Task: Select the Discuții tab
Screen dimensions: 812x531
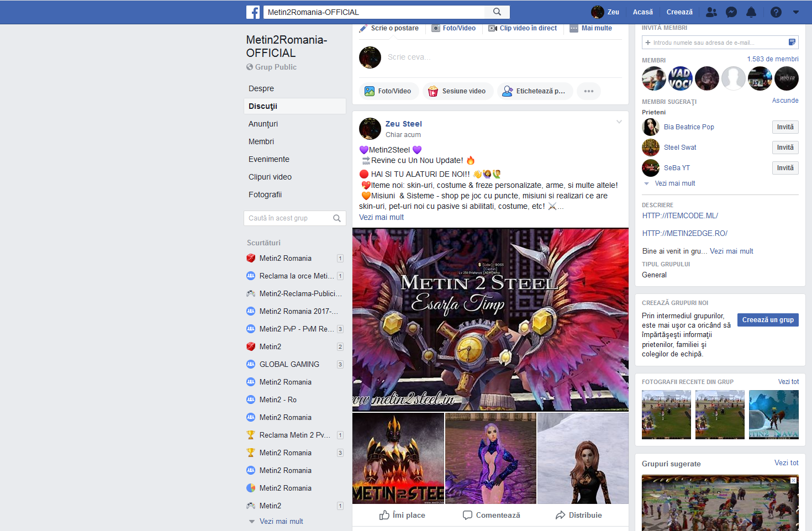Action: [295, 106]
